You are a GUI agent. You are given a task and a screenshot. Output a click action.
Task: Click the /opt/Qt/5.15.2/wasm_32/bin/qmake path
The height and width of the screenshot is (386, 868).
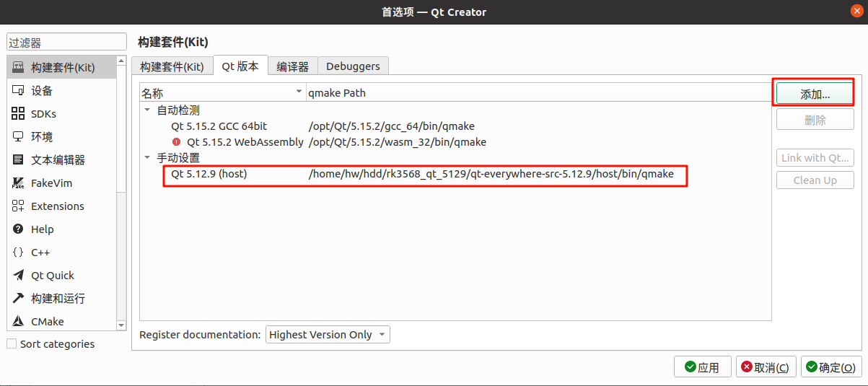pos(397,142)
